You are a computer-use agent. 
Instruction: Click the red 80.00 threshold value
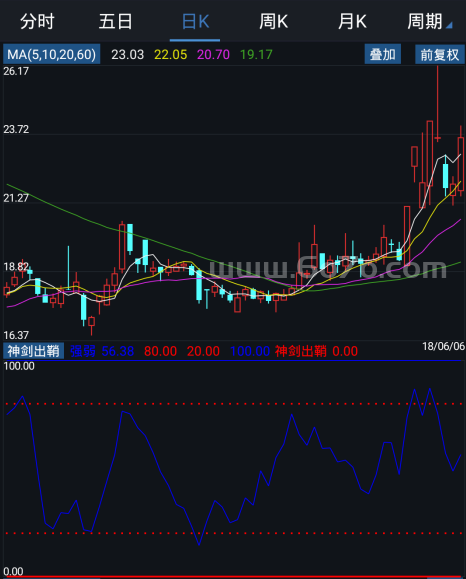coord(160,351)
